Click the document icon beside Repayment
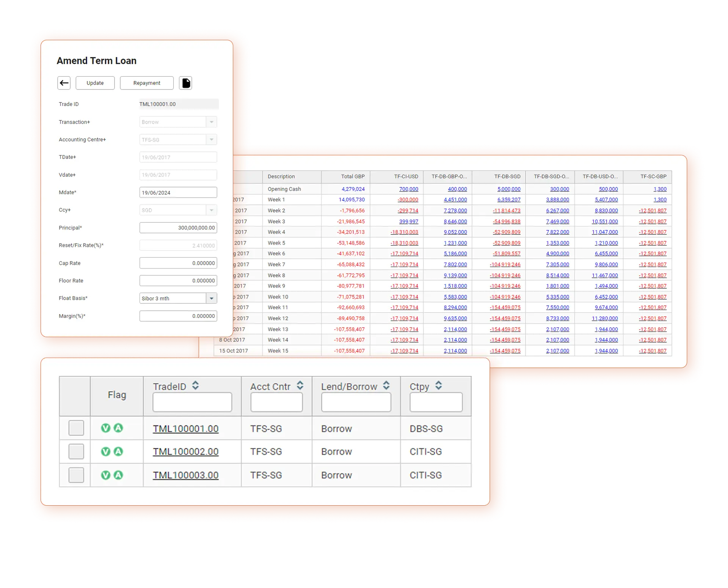 [x=185, y=83]
